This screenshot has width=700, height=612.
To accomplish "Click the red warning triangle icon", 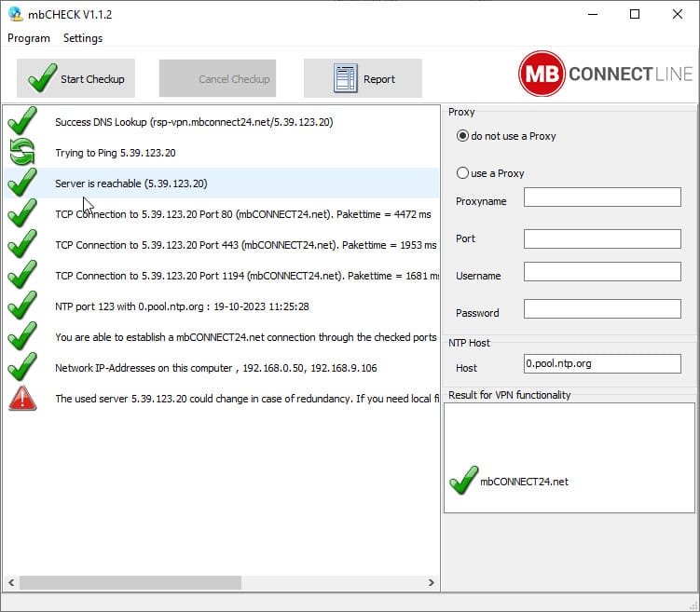I will pos(22,399).
